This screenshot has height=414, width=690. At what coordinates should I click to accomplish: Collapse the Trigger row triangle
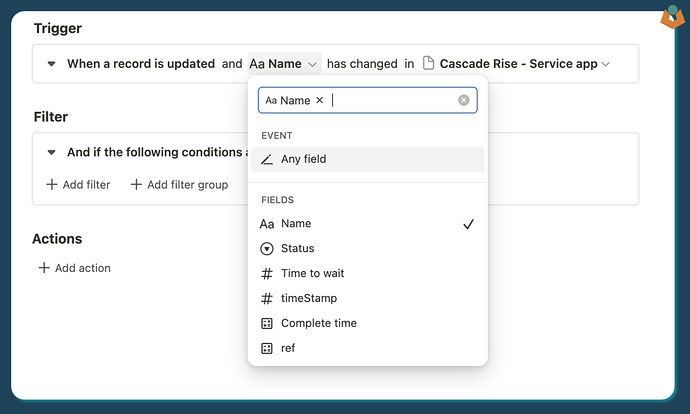pos(52,64)
